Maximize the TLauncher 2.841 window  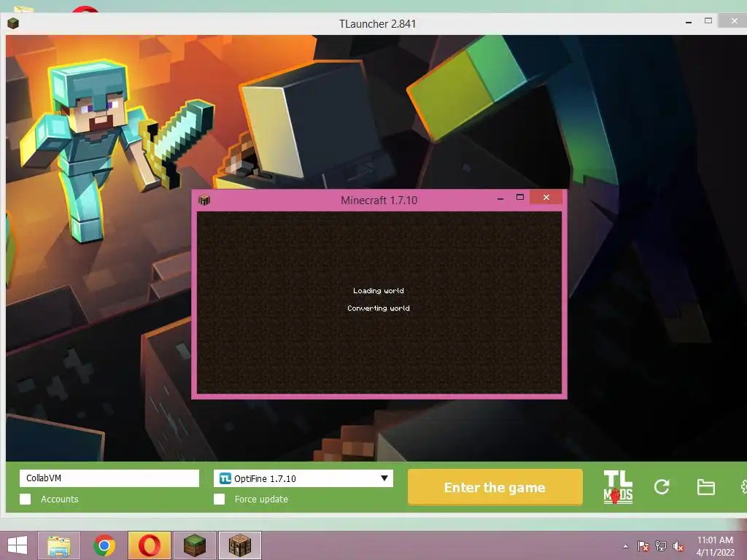coord(708,20)
